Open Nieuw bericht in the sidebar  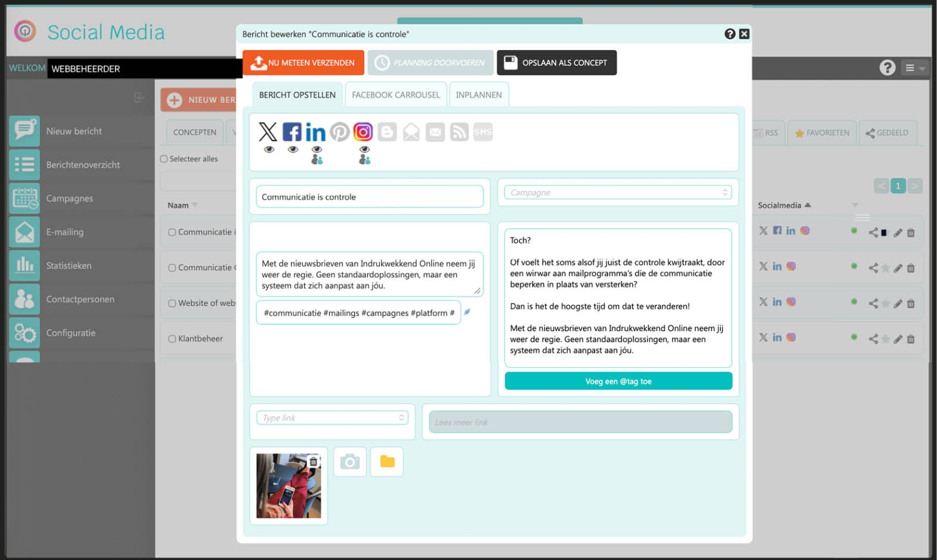[74, 131]
